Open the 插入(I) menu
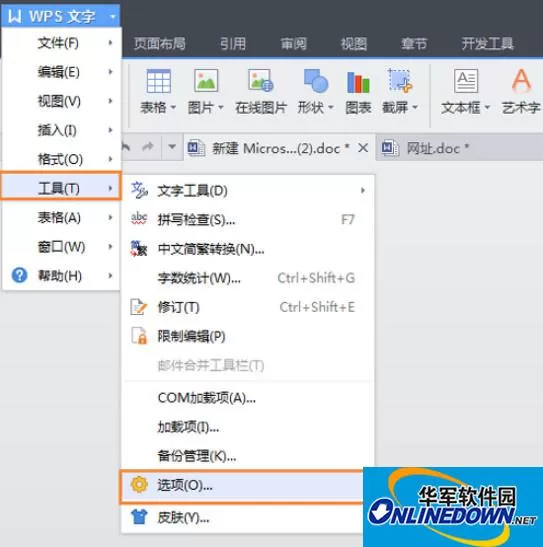543x547 pixels. 61,130
